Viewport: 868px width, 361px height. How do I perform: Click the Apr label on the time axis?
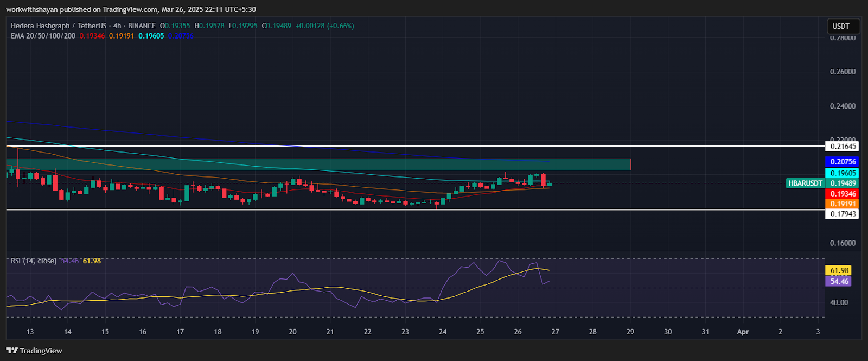click(x=743, y=332)
